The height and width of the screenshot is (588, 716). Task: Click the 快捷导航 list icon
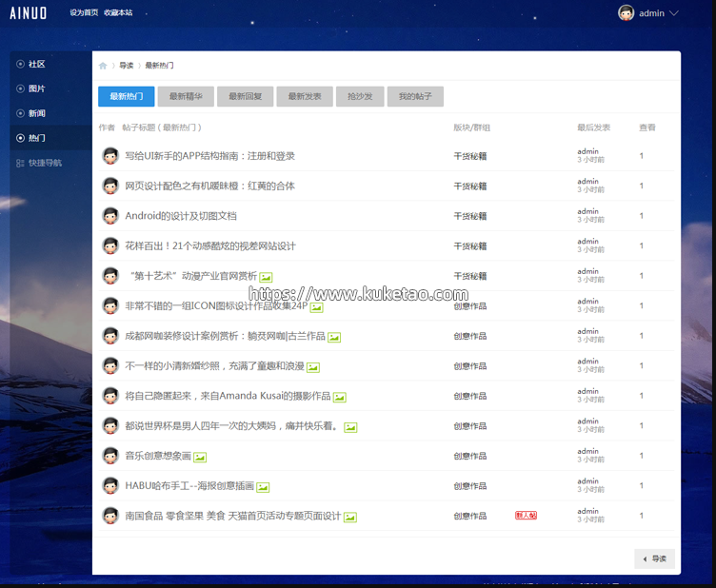[20, 163]
